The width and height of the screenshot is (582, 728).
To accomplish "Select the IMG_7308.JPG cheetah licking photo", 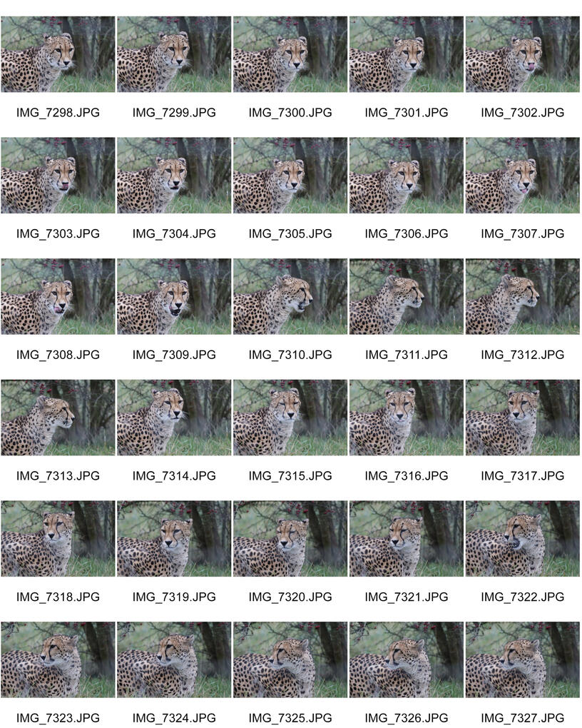I will [x=58, y=297].
